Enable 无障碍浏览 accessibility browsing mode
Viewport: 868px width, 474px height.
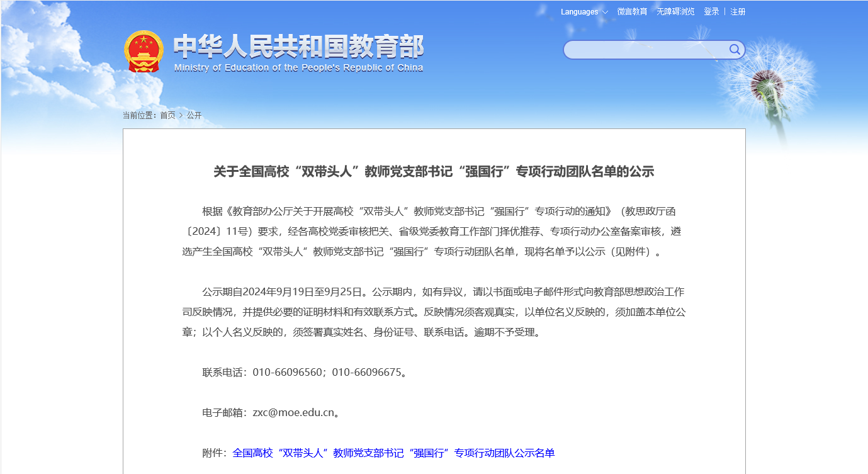click(x=675, y=12)
